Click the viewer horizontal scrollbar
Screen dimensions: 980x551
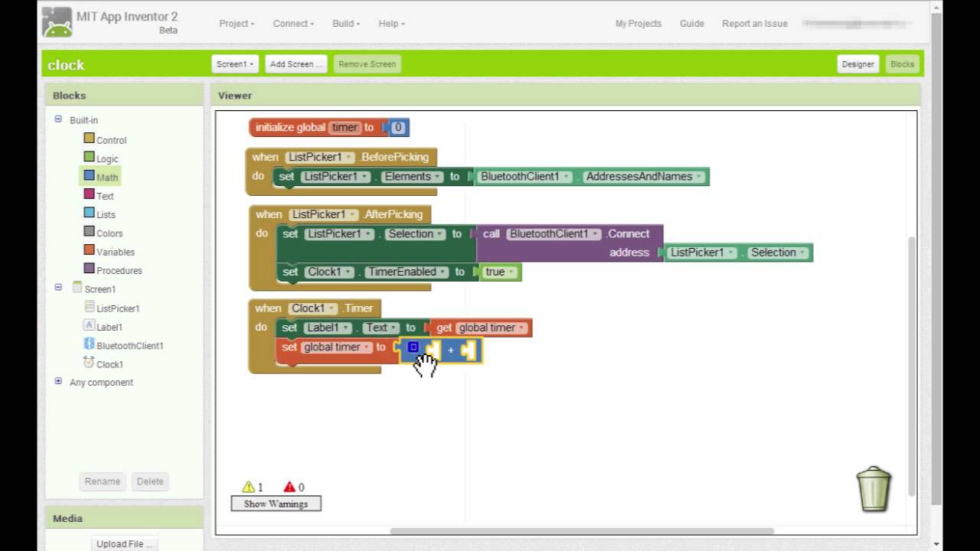(x=582, y=531)
